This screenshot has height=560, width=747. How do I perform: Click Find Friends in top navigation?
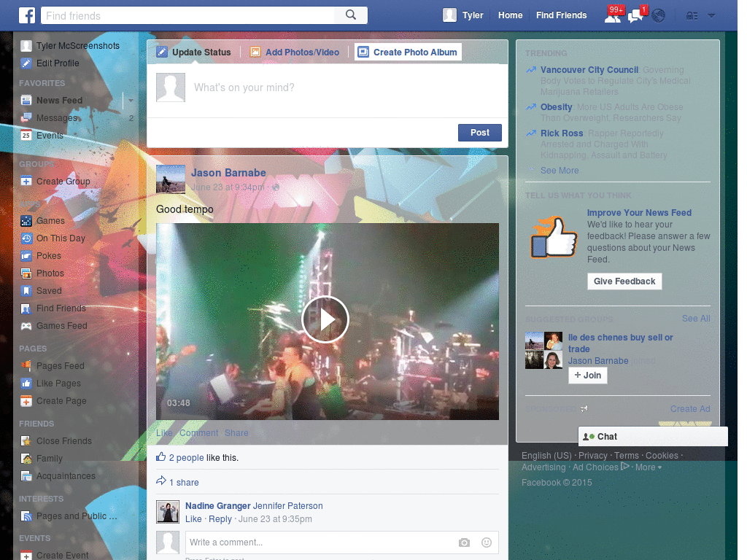coord(561,15)
